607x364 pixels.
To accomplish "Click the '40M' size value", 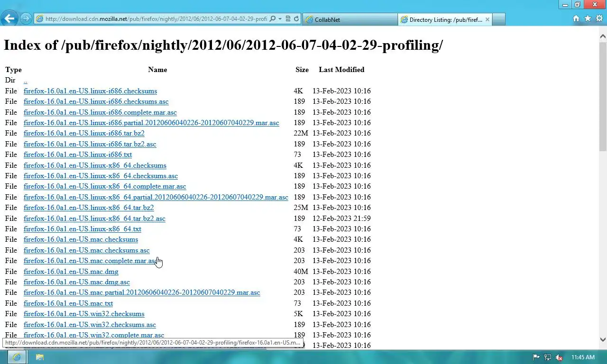I will click(x=301, y=272).
